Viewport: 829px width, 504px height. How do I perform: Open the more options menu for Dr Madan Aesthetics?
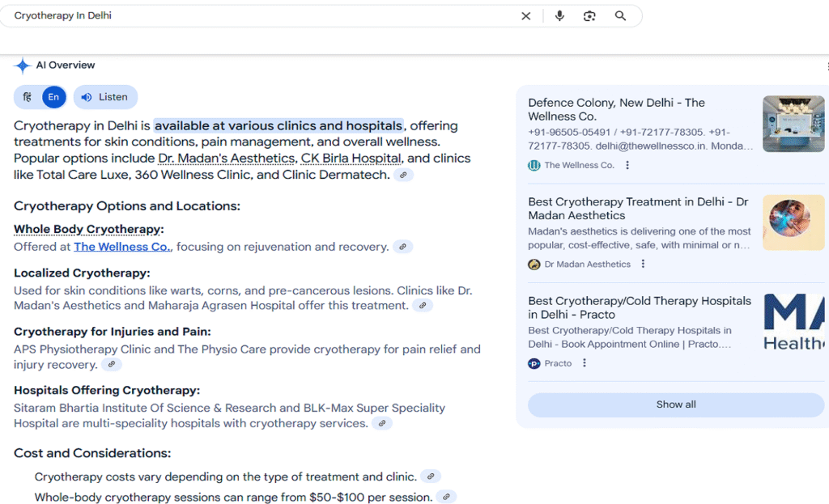point(643,264)
